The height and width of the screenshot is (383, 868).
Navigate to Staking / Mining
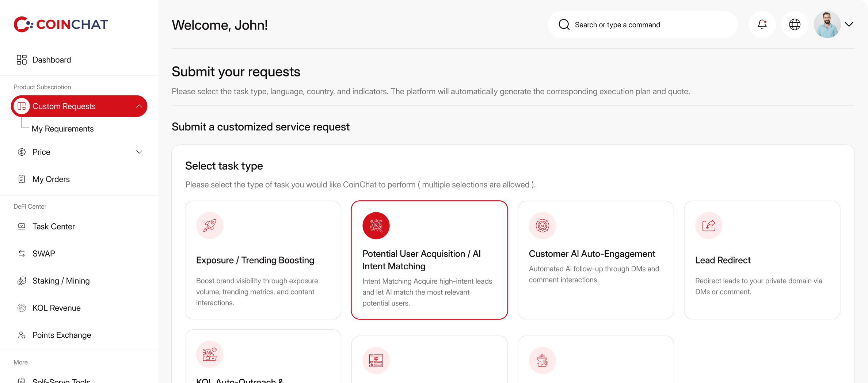click(61, 281)
